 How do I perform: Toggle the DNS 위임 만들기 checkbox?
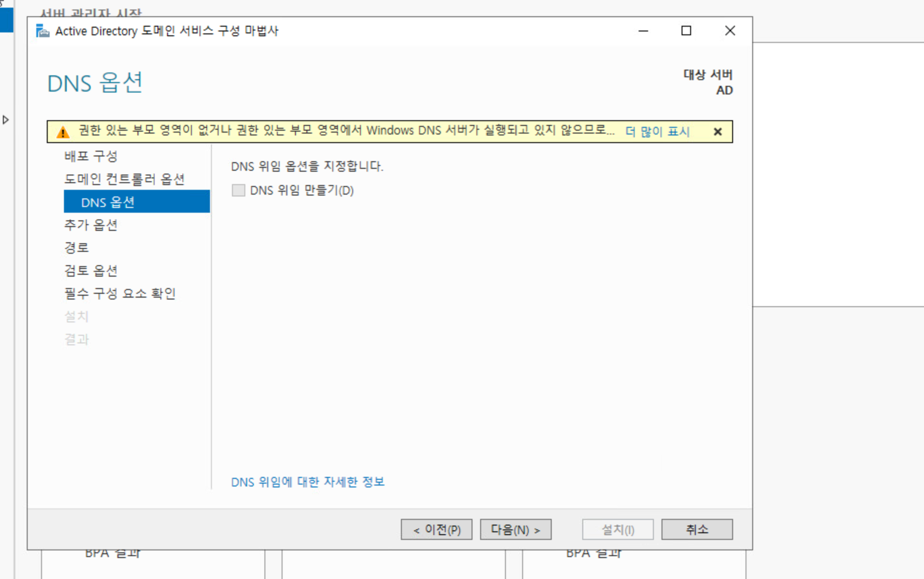pos(238,190)
